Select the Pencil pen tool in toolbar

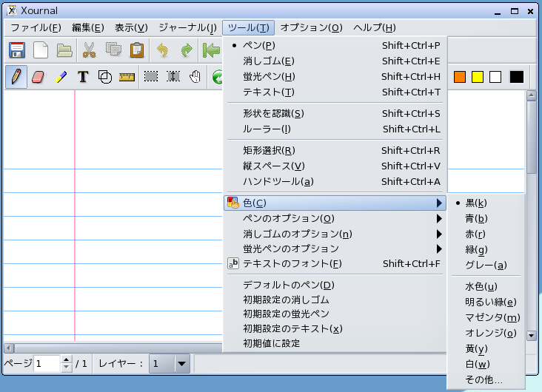[16, 77]
